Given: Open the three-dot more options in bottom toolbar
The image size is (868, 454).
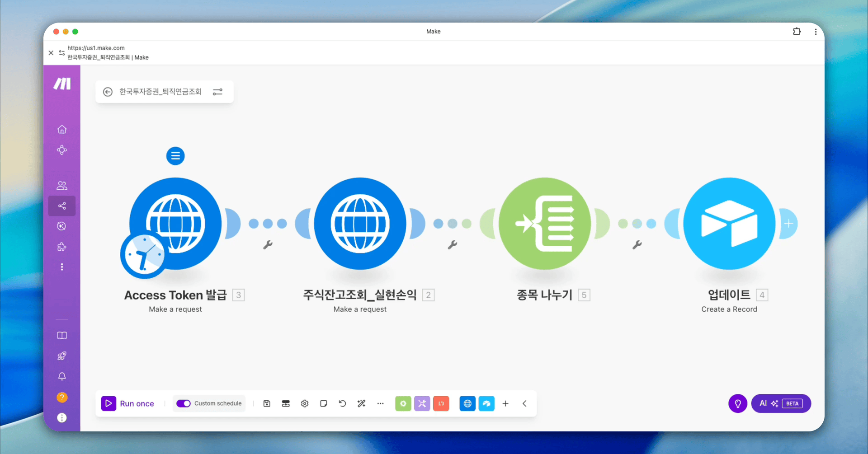Looking at the screenshot, I should pos(381,403).
